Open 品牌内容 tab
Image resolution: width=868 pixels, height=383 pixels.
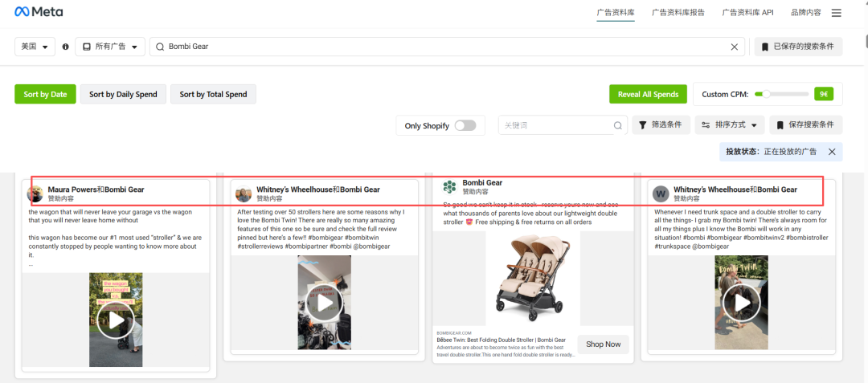(x=806, y=12)
